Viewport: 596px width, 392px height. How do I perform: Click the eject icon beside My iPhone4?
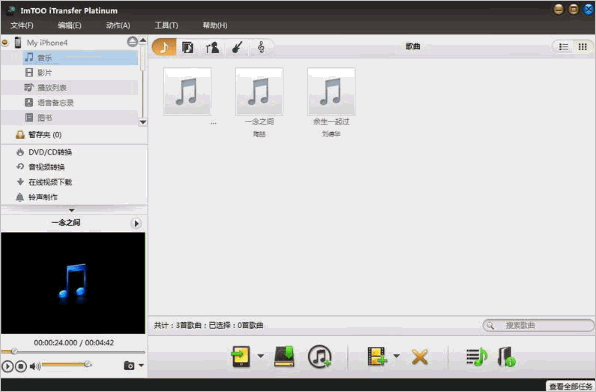click(132, 42)
